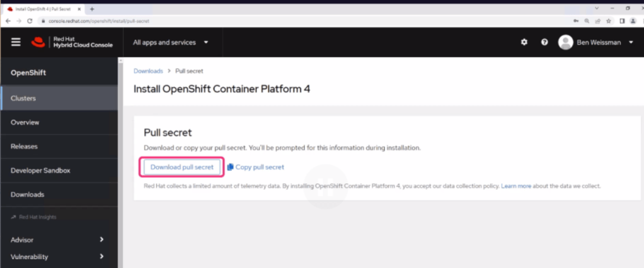Click the Copy pull secret link

tap(260, 167)
